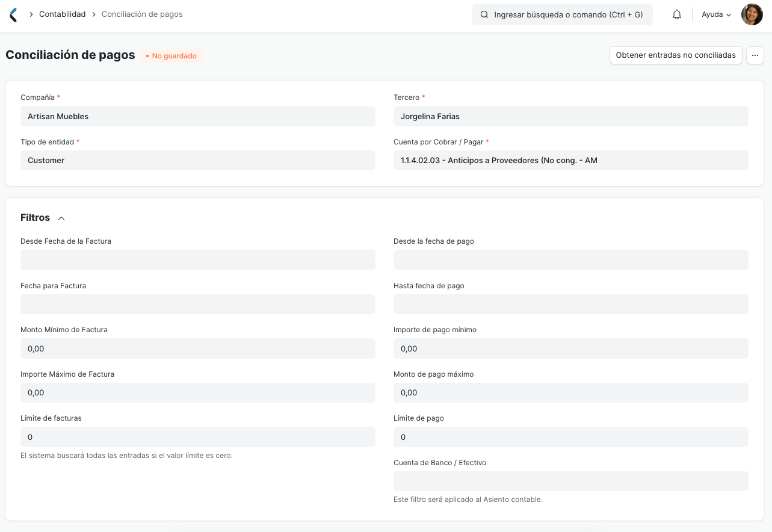Open Tipo de entidad field Customer
The height and width of the screenshot is (532, 772).
point(198,161)
